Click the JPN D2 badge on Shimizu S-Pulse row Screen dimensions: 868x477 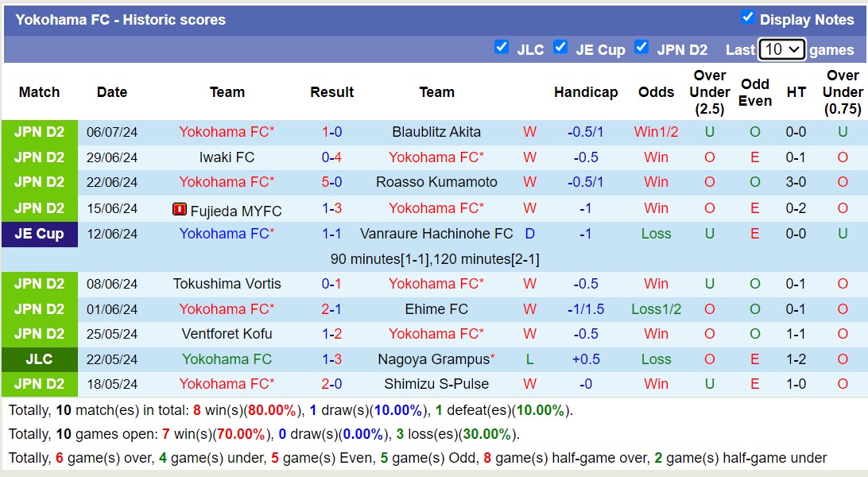(39, 384)
